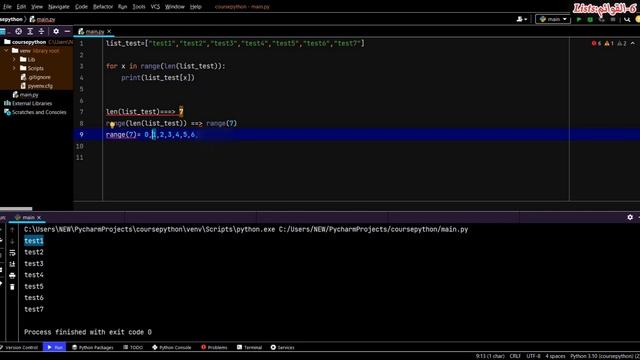The width and height of the screenshot is (640, 360).
Task: Open the TODO tool window
Action: click(133, 347)
